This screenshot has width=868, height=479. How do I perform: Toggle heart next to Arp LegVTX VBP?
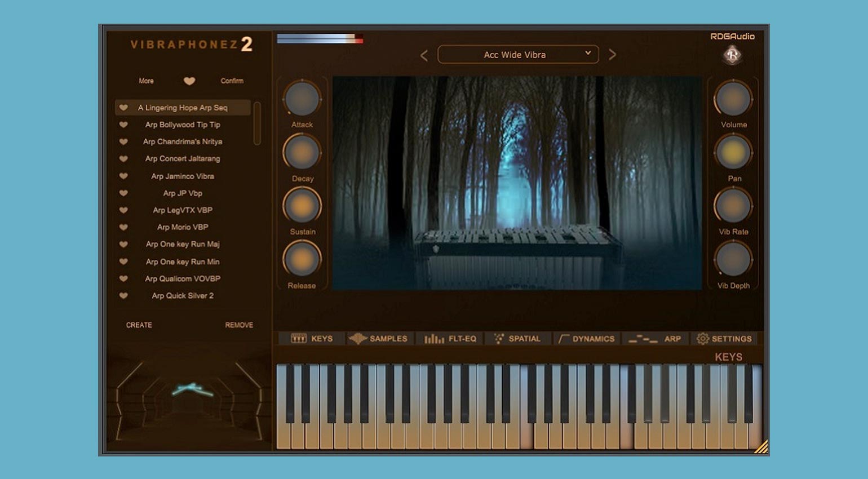(123, 210)
